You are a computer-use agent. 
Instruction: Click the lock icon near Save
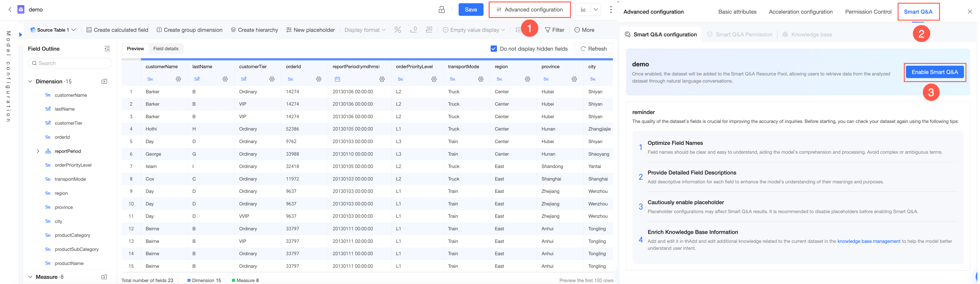click(x=441, y=10)
